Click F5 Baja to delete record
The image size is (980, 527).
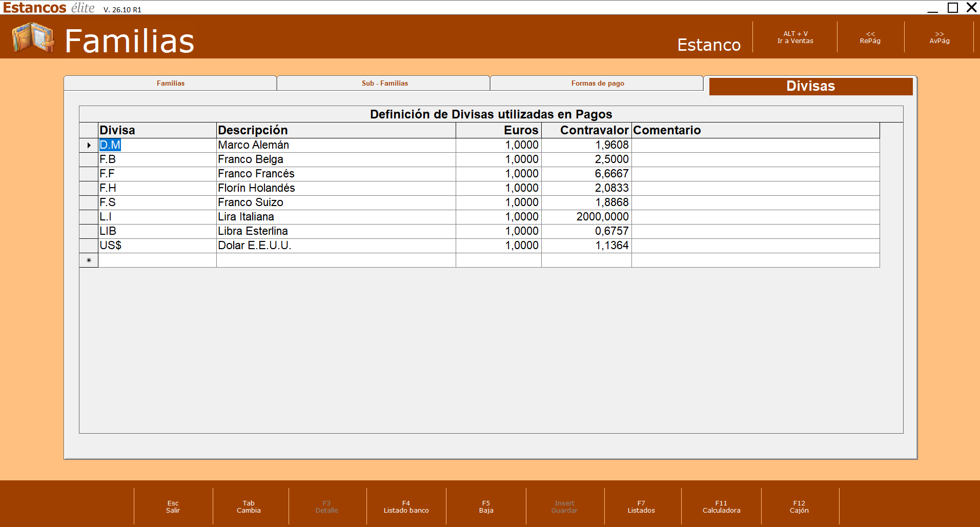486,506
